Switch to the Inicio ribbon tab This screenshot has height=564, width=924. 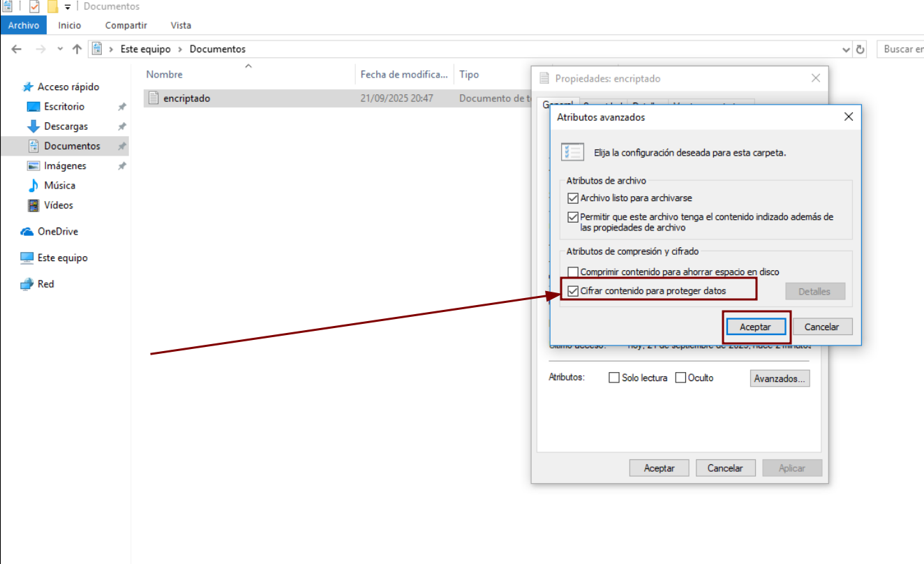click(x=70, y=25)
